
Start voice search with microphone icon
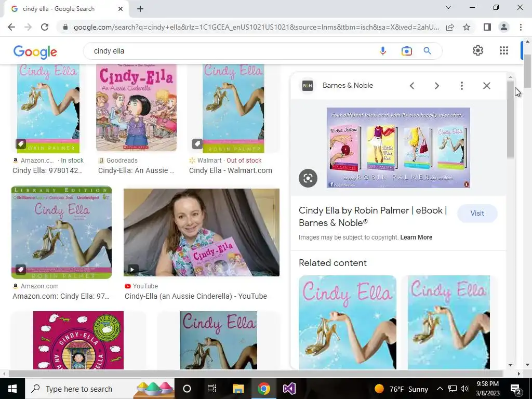click(x=383, y=51)
